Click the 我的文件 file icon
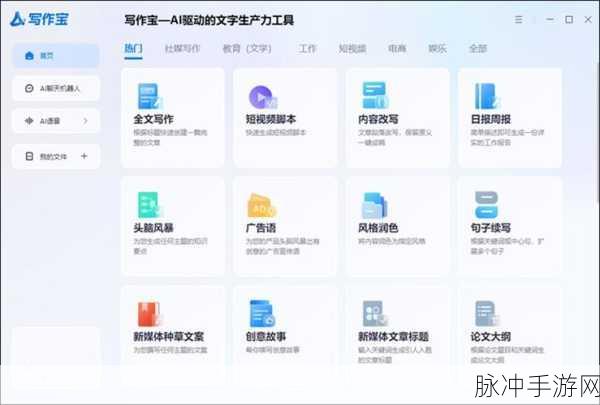The width and height of the screenshot is (600, 405). pyautogui.click(x=29, y=156)
